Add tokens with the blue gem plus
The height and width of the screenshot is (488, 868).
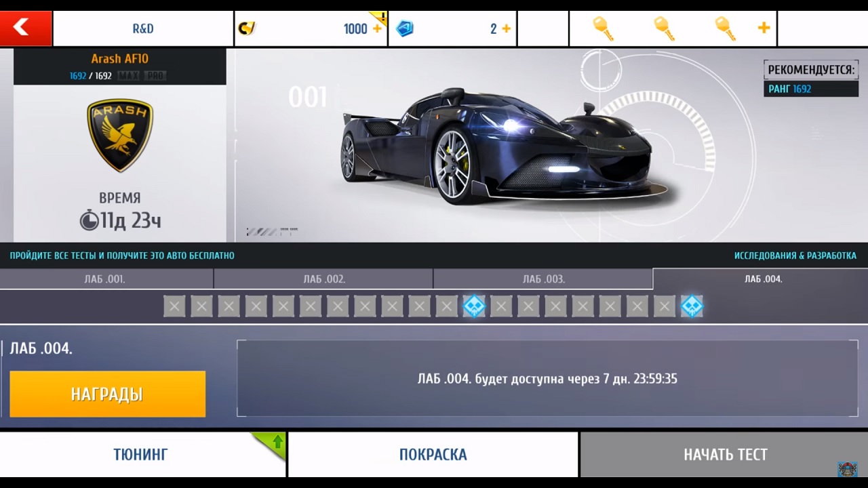(x=506, y=28)
